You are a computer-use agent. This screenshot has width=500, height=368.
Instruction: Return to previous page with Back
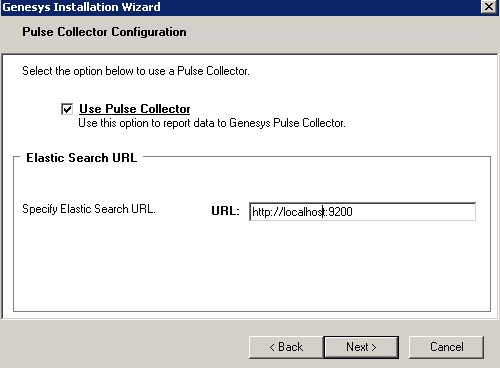pyautogui.click(x=286, y=347)
